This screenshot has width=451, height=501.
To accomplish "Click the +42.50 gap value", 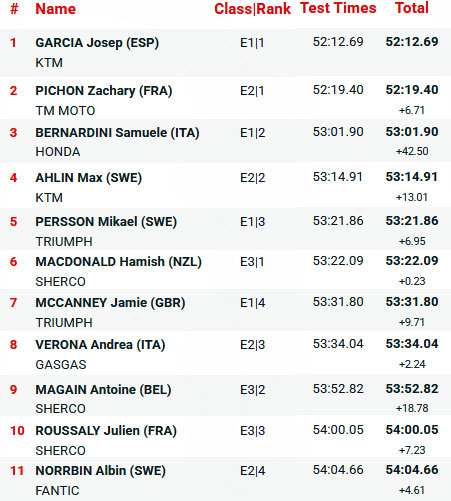I will click(x=412, y=151).
